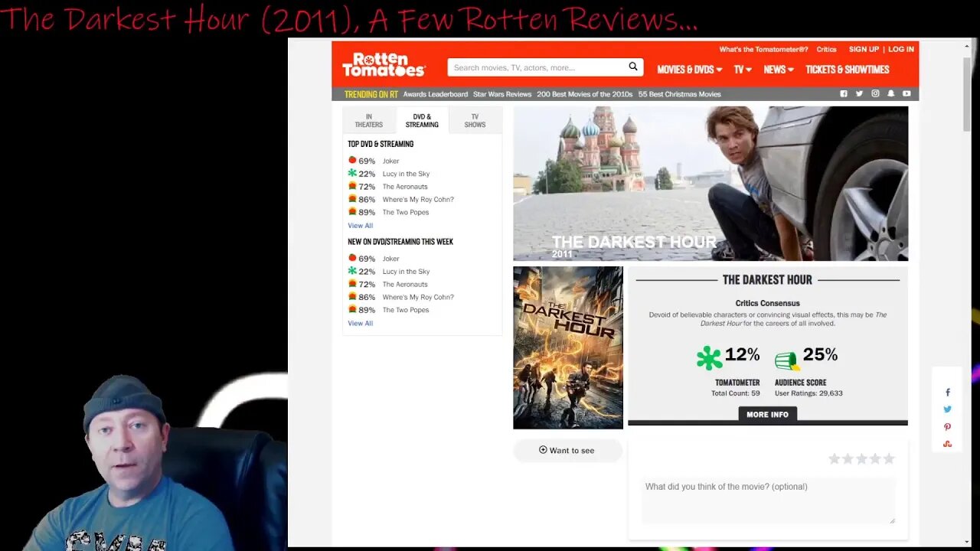Click the Want to see button
The height and width of the screenshot is (551, 980).
(567, 450)
